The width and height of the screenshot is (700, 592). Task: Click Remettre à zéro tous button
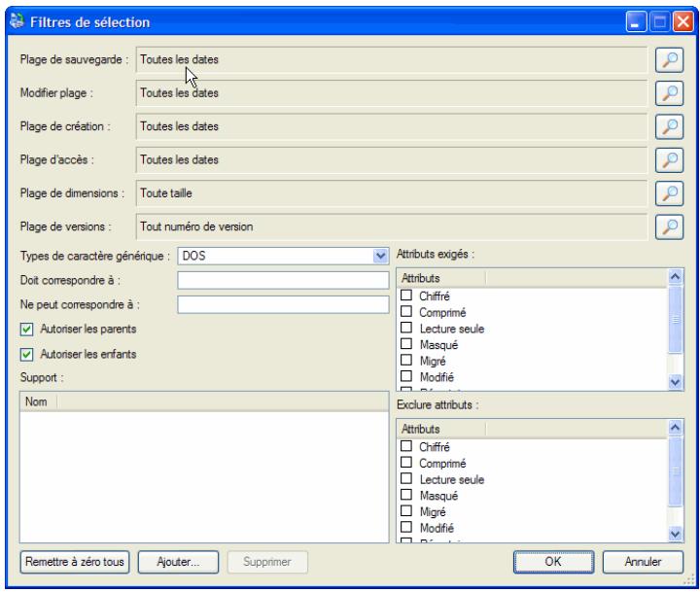pos(75,562)
